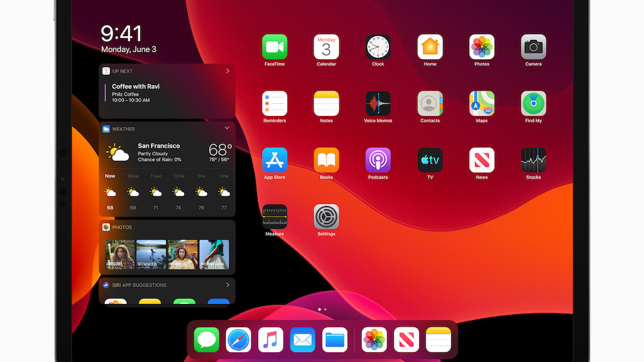This screenshot has height=362, width=644.
Task: Open the Summer photo memory thumbnail
Action: 151,254
